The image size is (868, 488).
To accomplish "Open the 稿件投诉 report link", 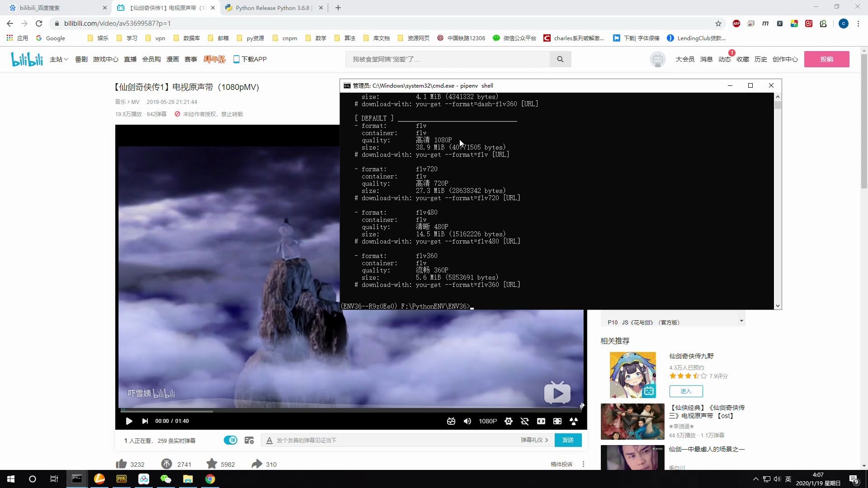I will 561,464.
